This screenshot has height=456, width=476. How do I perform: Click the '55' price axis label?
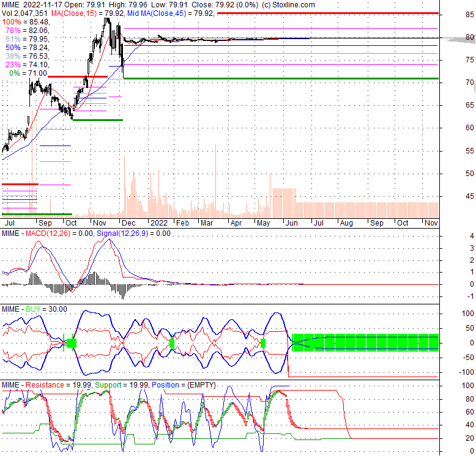pos(470,151)
